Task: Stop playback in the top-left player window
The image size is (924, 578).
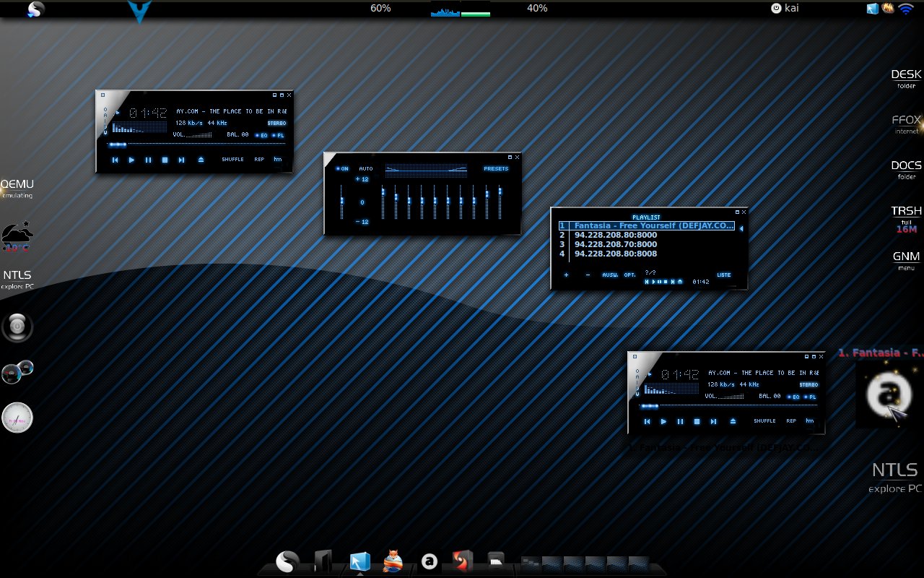Action: (x=165, y=160)
